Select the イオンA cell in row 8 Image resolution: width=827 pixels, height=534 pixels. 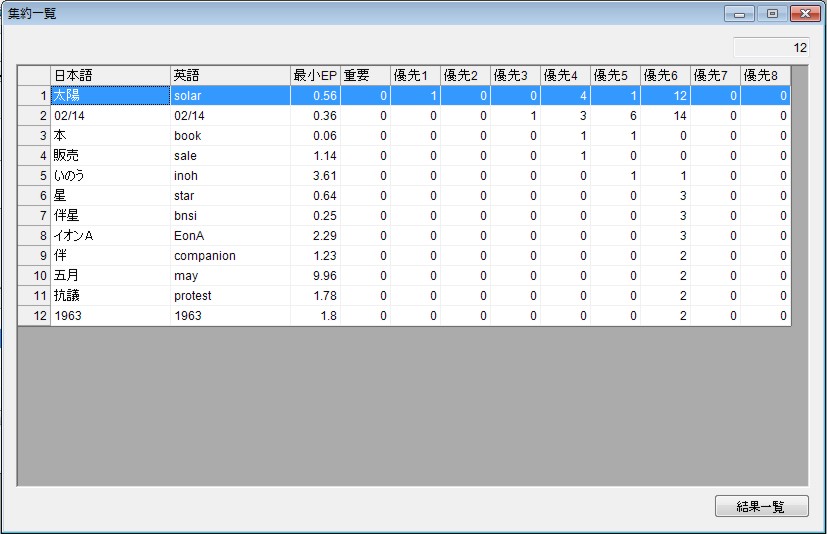point(110,236)
